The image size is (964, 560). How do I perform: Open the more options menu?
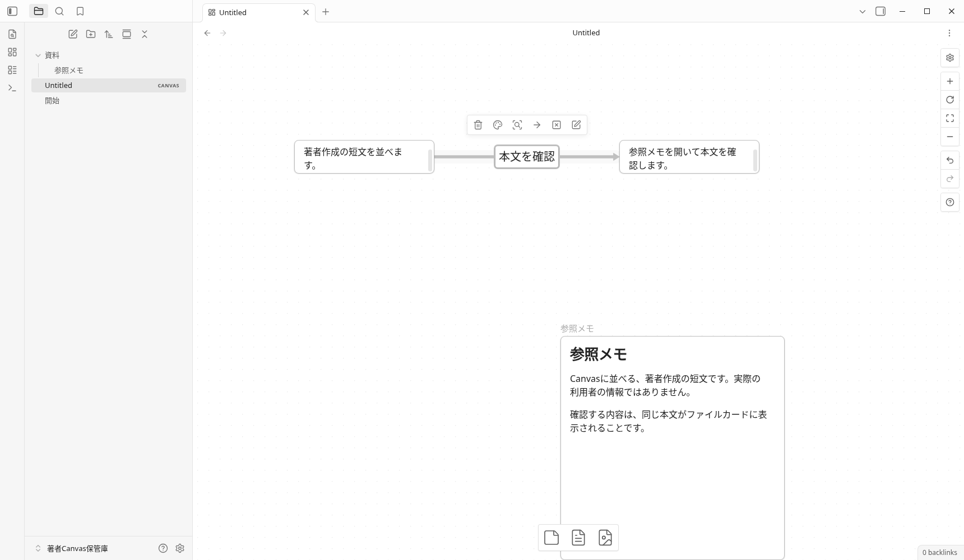949,33
